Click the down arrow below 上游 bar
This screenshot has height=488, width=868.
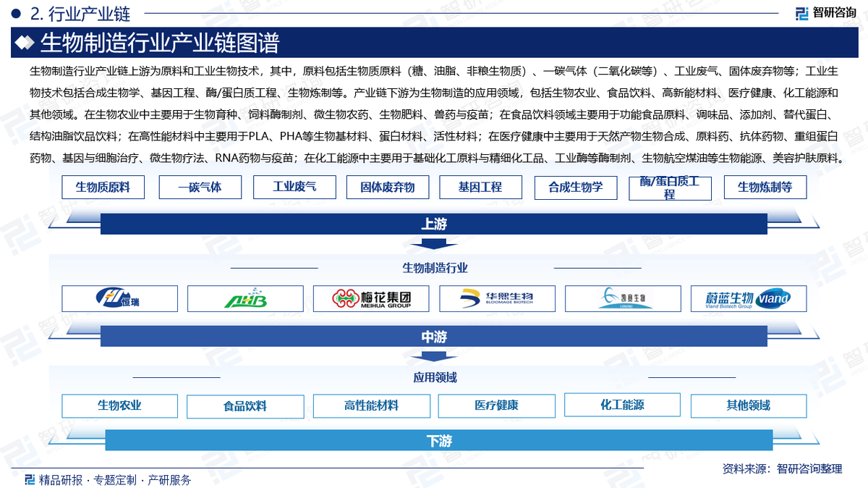(x=434, y=245)
